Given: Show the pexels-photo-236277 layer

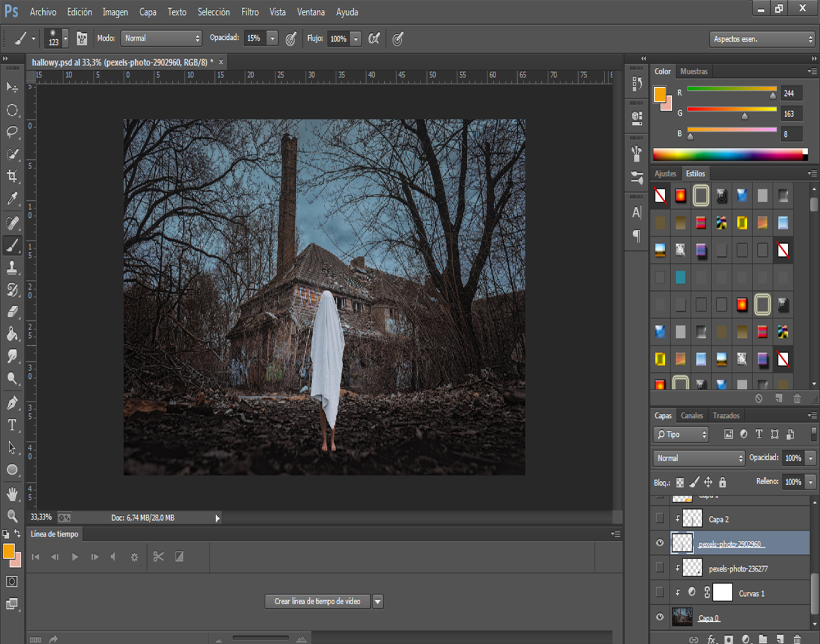Looking at the screenshot, I should pyautogui.click(x=660, y=567).
